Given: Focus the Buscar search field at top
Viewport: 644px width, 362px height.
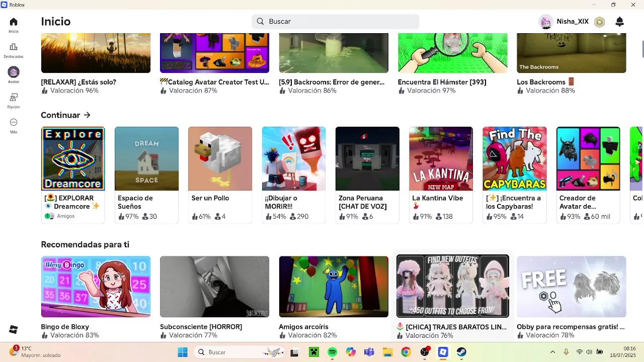Looking at the screenshot, I should (x=335, y=21).
